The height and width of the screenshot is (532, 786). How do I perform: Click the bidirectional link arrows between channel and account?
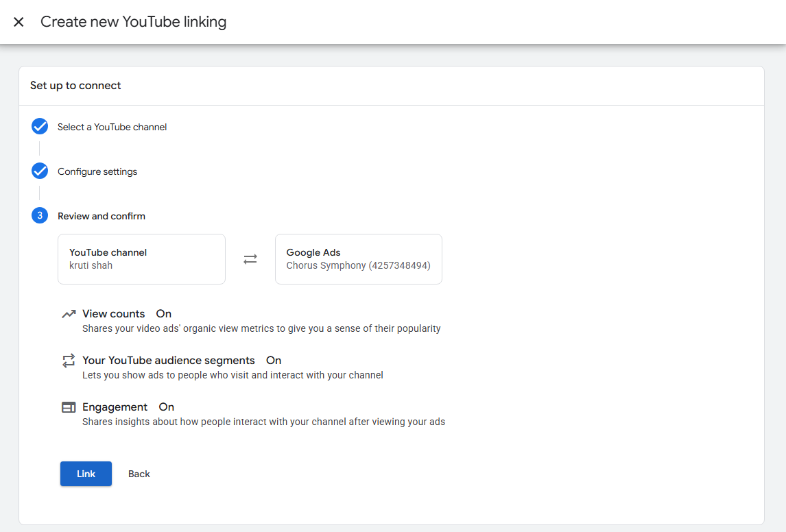tap(250, 258)
